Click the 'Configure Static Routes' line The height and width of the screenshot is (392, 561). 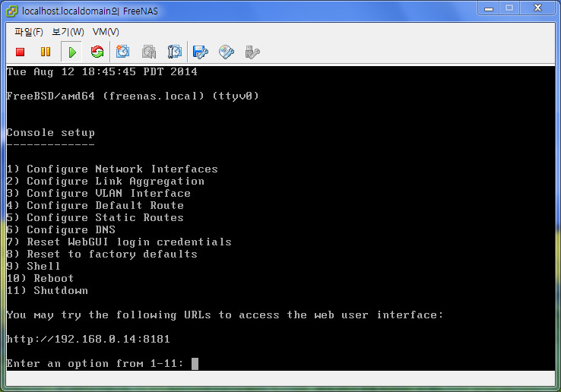tap(95, 218)
